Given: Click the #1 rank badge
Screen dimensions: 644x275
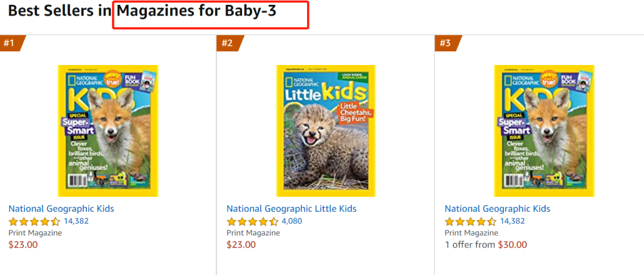Looking at the screenshot, I should click(11, 43).
